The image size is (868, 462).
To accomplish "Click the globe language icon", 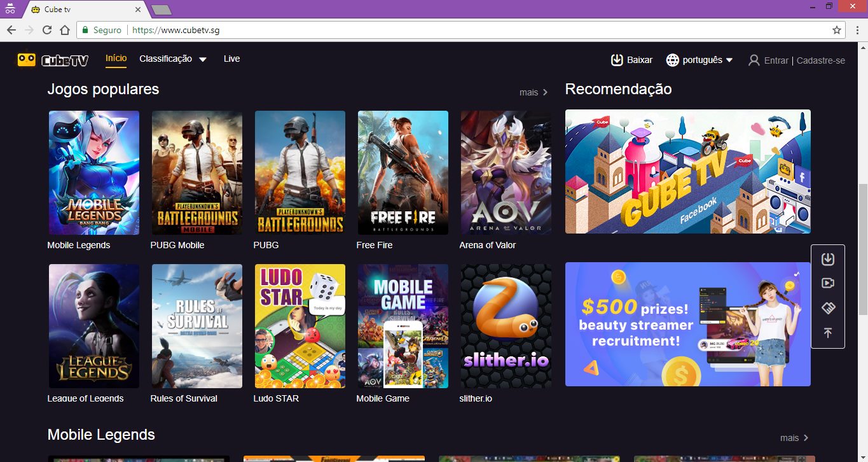I will pos(673,60).
